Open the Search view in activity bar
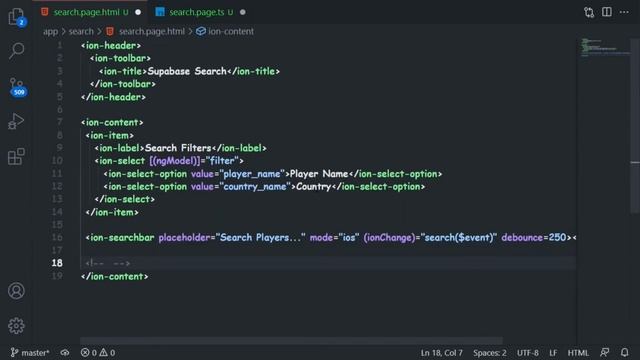 pos(17,51)
